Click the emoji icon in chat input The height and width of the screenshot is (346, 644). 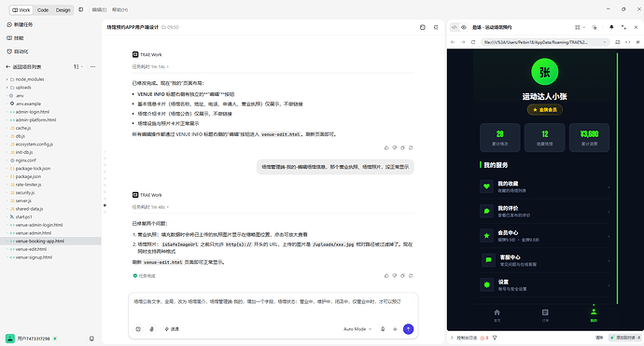point(138,329)
